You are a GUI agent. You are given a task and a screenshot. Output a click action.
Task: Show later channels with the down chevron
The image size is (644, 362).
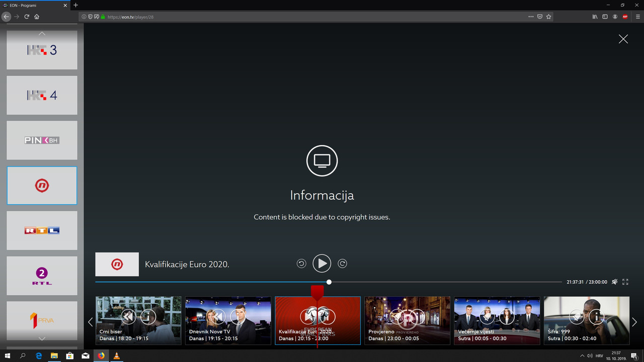42,338
